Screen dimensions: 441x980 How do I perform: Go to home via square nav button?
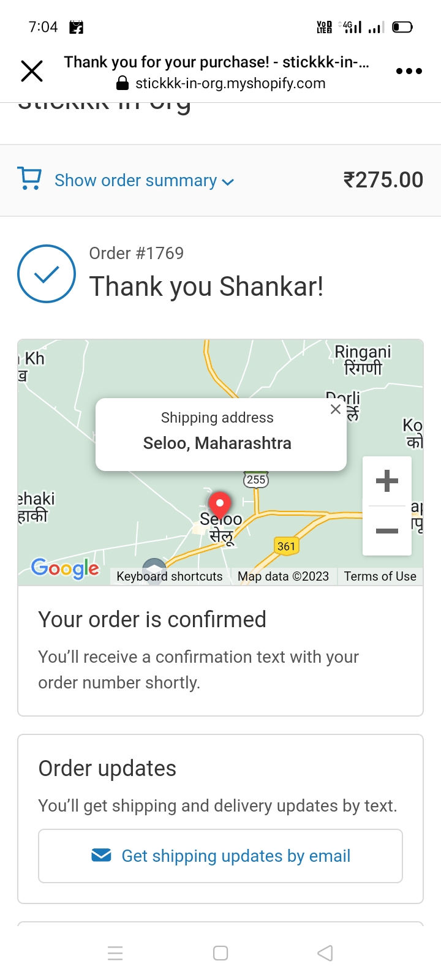point(221,953)
